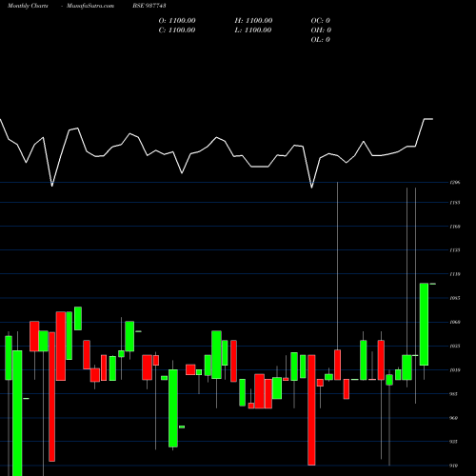This screenshot has height=476, width=476.
Task: Click the 'Monthly Charts' title text
Action: click(x=28, y=6)
